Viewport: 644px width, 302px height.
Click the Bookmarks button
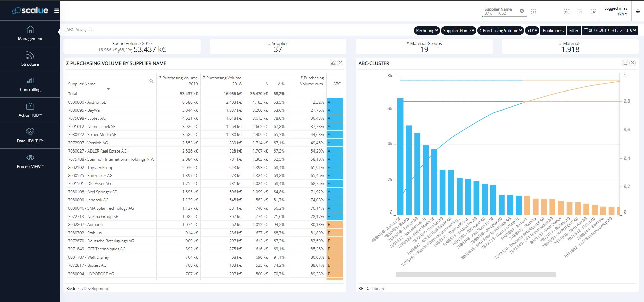pyautogui.click(x=553, y=31)
